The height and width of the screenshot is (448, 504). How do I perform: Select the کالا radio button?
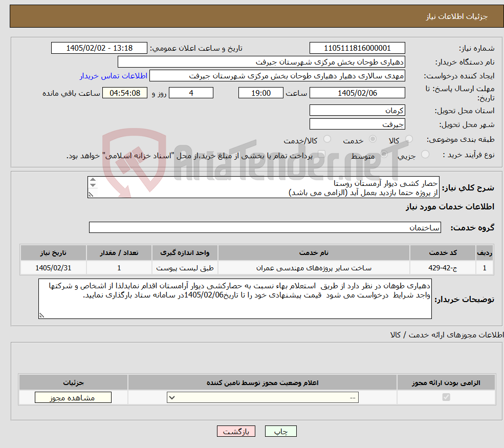(x=409, y=139)
